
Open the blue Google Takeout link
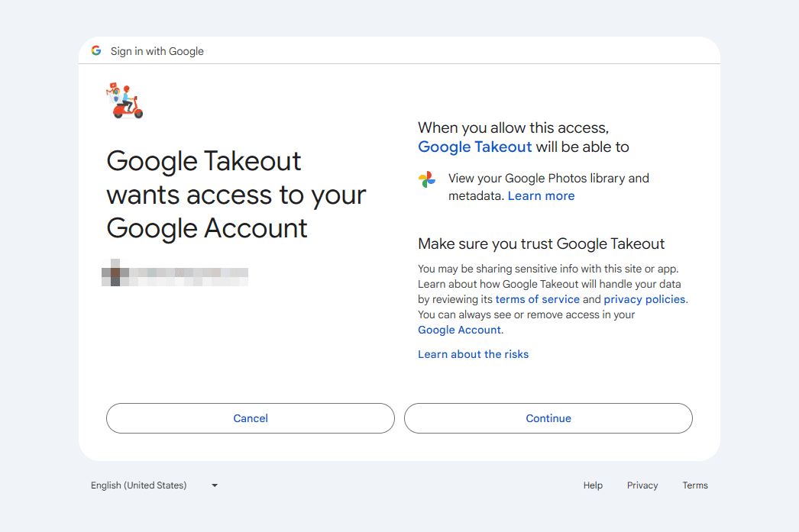[x=474, y=147]
